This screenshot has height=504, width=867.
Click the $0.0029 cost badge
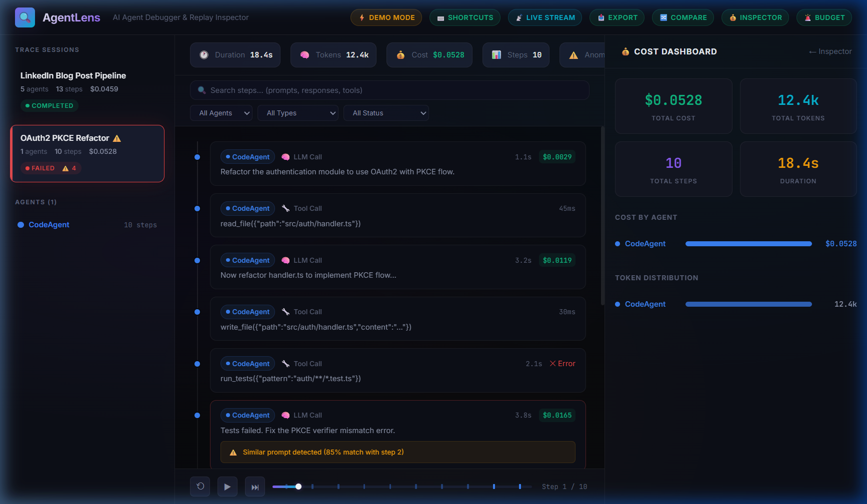click(557, 157)
